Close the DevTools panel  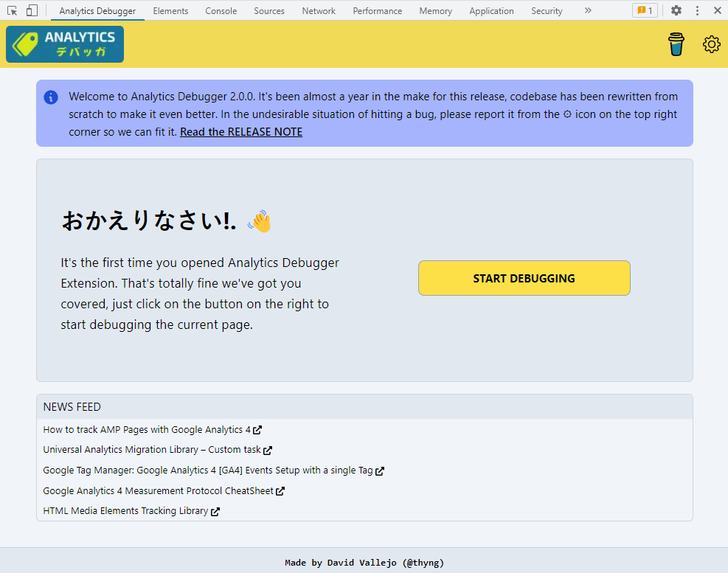[717, 10]
